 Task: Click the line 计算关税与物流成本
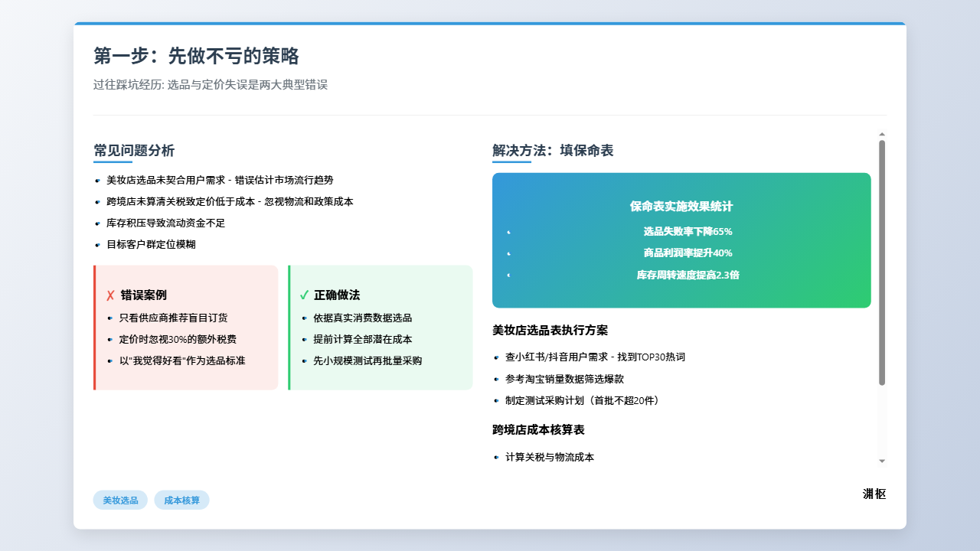coord(550,458)
